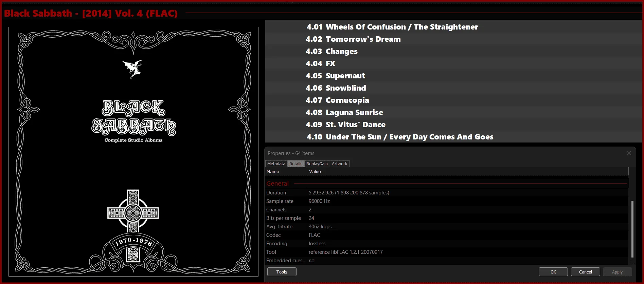Select the Channels row value 2

310,209
